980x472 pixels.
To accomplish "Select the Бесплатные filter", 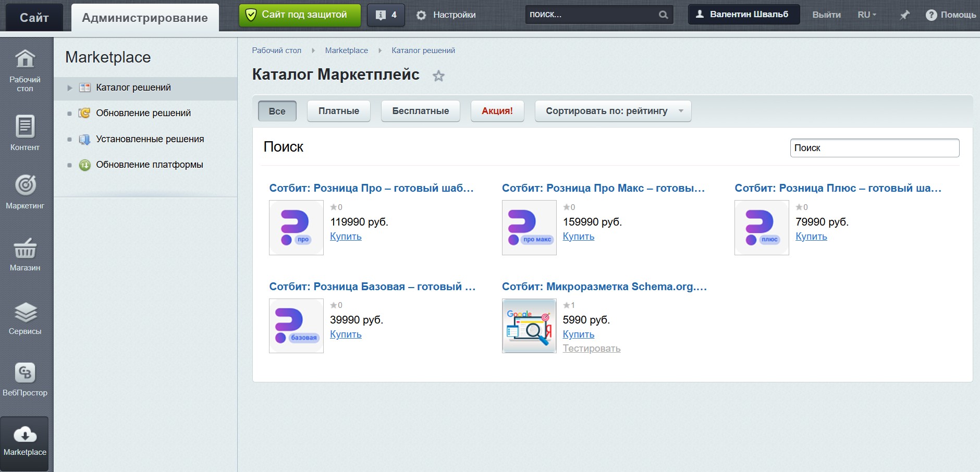I will [x=421, y=111].
